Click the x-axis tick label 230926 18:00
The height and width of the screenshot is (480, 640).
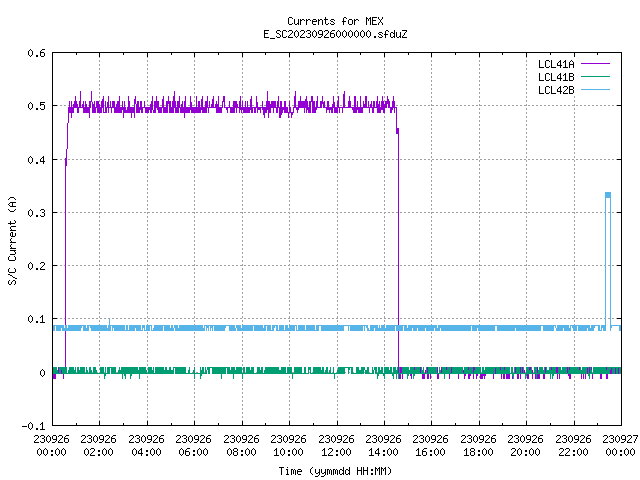tap(478, 445)
